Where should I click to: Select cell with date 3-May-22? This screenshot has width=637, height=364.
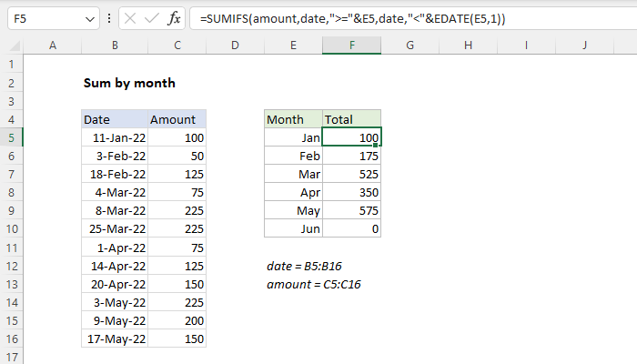pos(115,303)
